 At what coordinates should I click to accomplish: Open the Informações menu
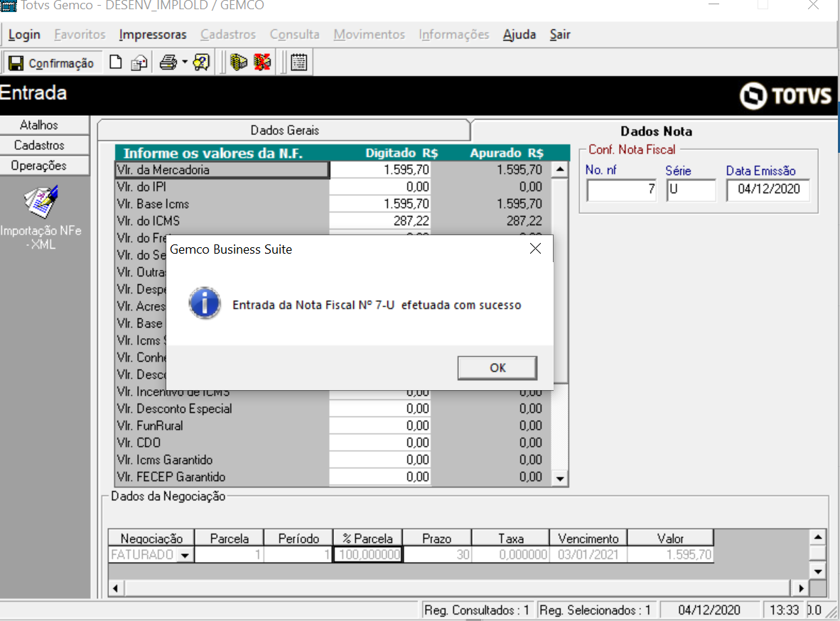point(453,35)
